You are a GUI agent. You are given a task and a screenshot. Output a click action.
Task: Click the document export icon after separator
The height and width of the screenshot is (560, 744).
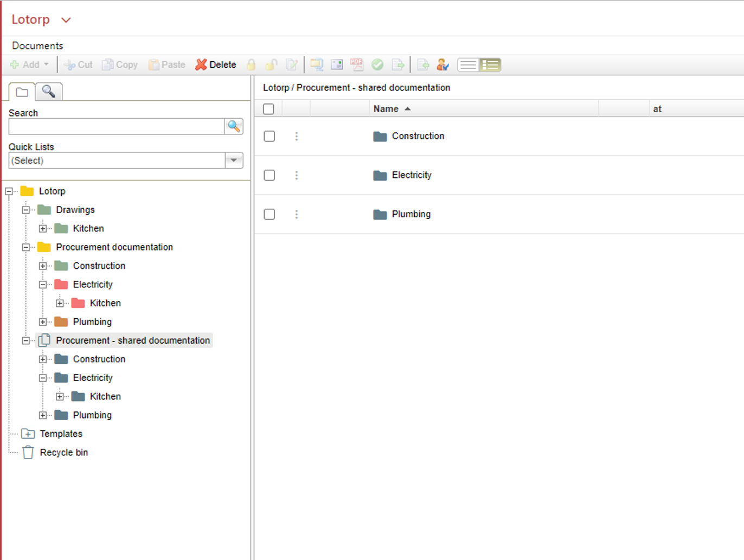pos(424,65)
